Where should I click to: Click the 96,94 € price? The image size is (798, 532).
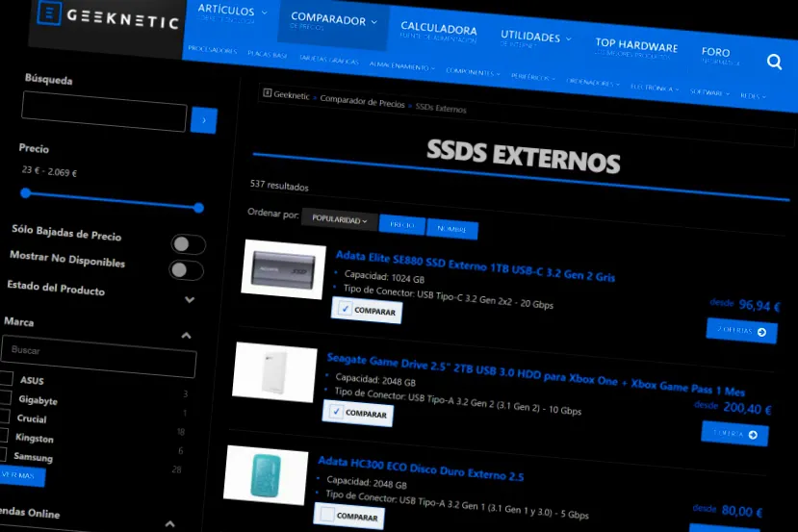tap(759, 305)
